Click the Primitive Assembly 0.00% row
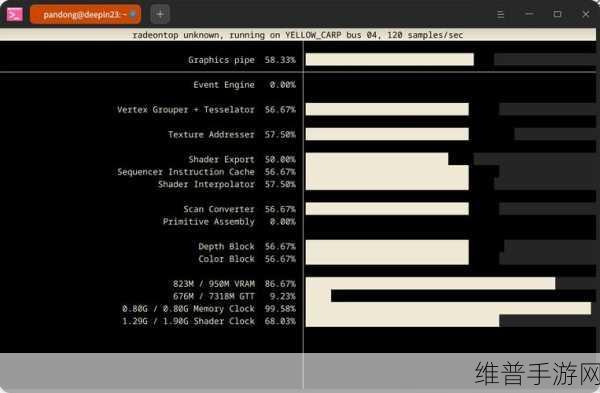This screenshot has width=600, height=393. 229,222
